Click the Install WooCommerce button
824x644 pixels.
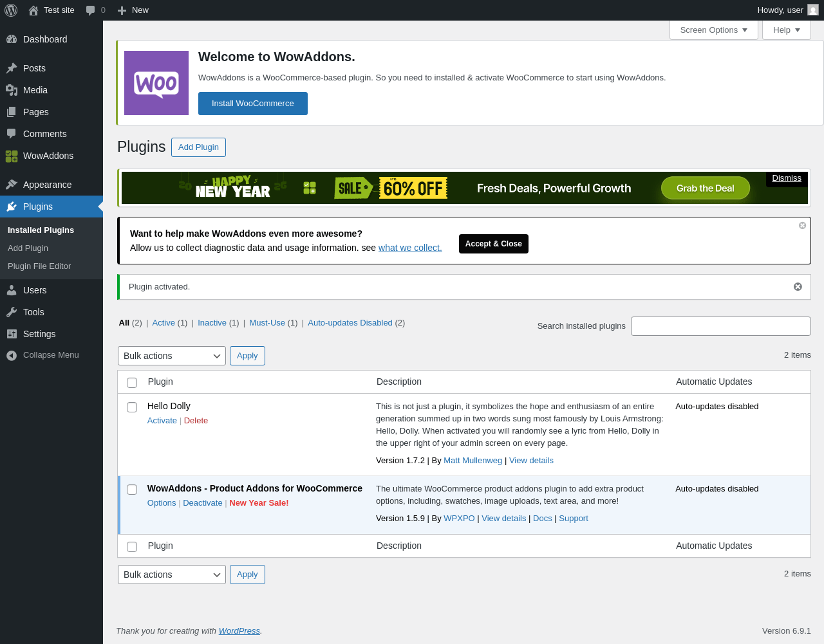[253, 104]
